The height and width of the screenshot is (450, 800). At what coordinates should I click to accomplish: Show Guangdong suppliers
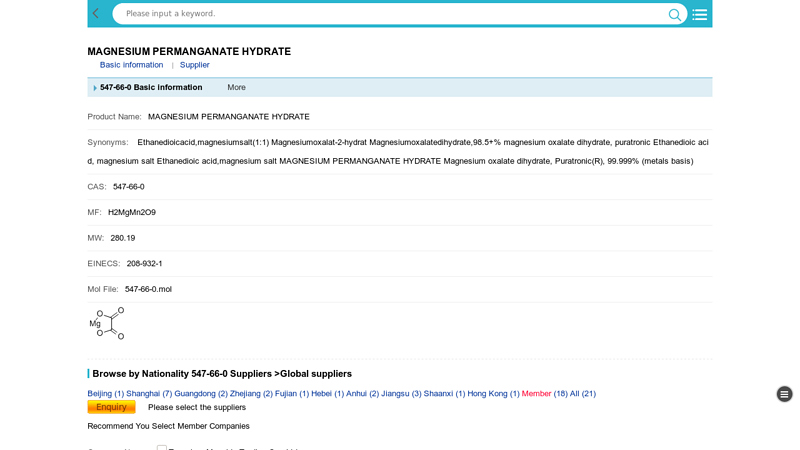click(x=201, y=394)
